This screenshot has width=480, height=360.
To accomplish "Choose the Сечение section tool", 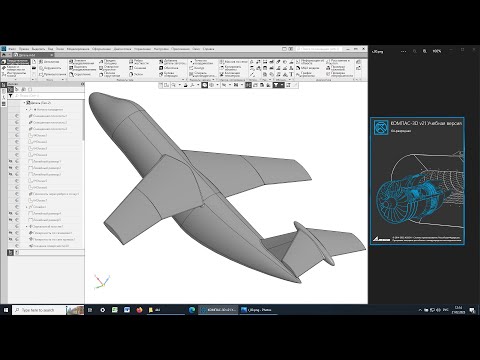I will [x=137, y=68].
